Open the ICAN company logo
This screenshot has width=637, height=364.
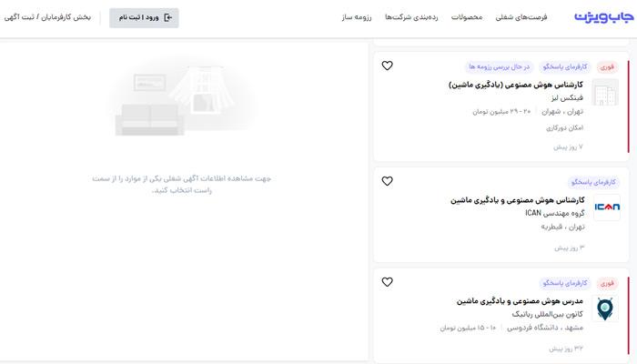[607, 207]
